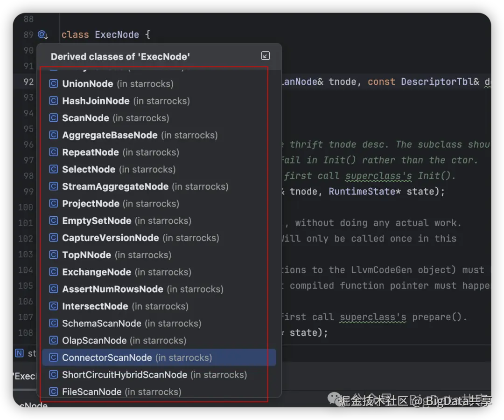This screenshot has width=504, height=420.
Task: Go to SchemaScanNode class
Action: click(159, 324)
